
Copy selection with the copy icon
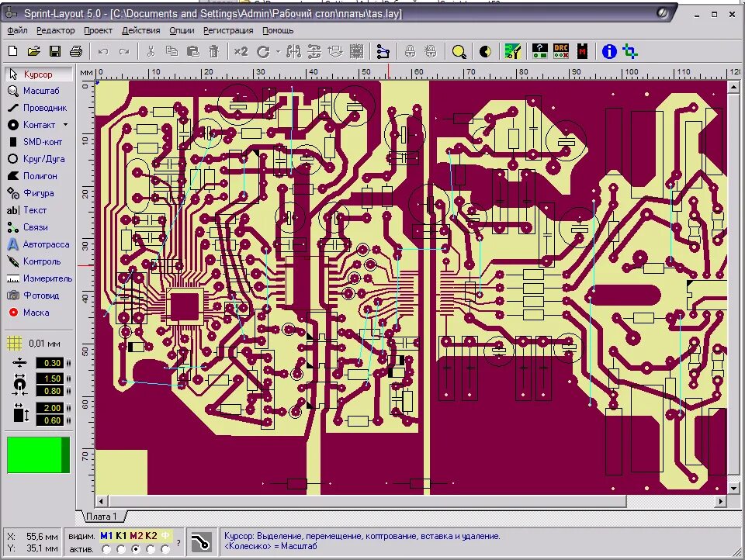[172, 51]
